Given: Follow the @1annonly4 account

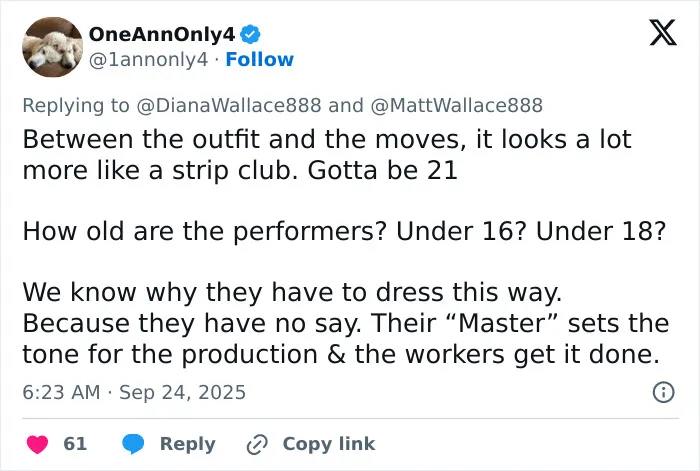Looking at the screenshot, I should [259, 59].
